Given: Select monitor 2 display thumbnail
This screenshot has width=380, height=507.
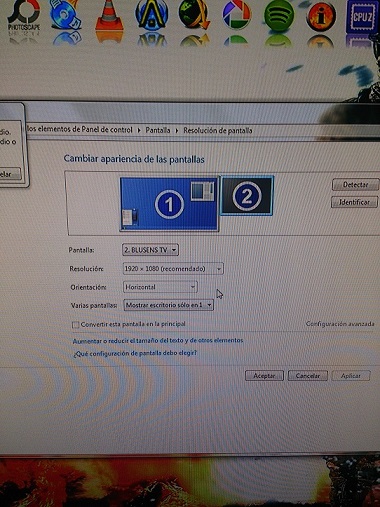Looking at the screenshot, I should point(247,196).
